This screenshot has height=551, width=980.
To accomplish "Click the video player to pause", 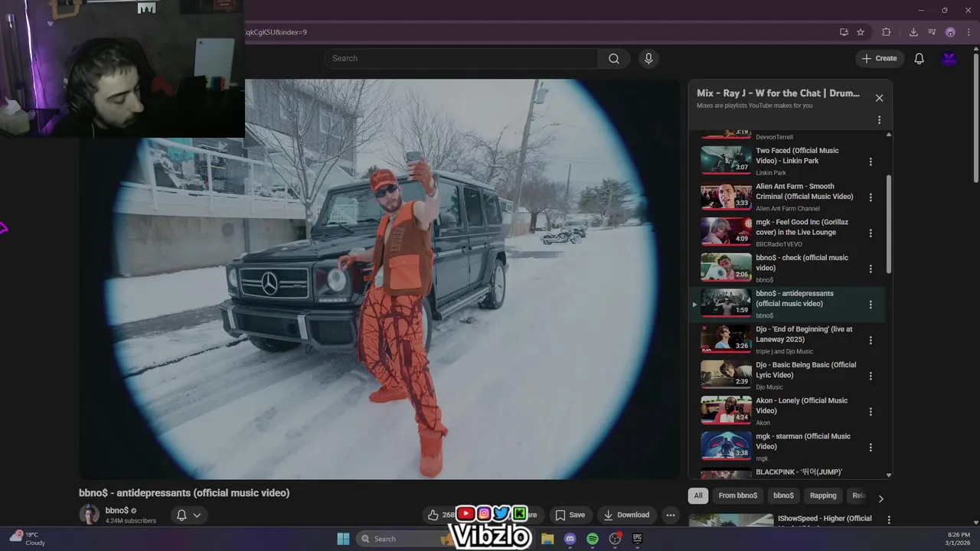I will pyautogui.click(x=379, y=279).
